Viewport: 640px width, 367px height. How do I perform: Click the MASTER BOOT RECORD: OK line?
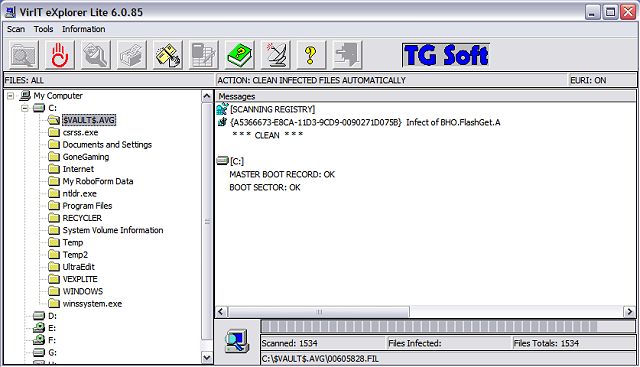pos(282,174)
